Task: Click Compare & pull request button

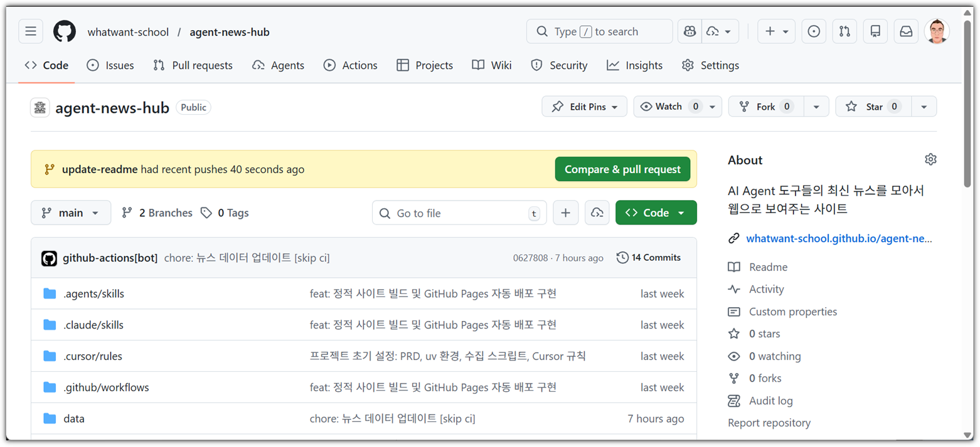Action: coord(622,169)
